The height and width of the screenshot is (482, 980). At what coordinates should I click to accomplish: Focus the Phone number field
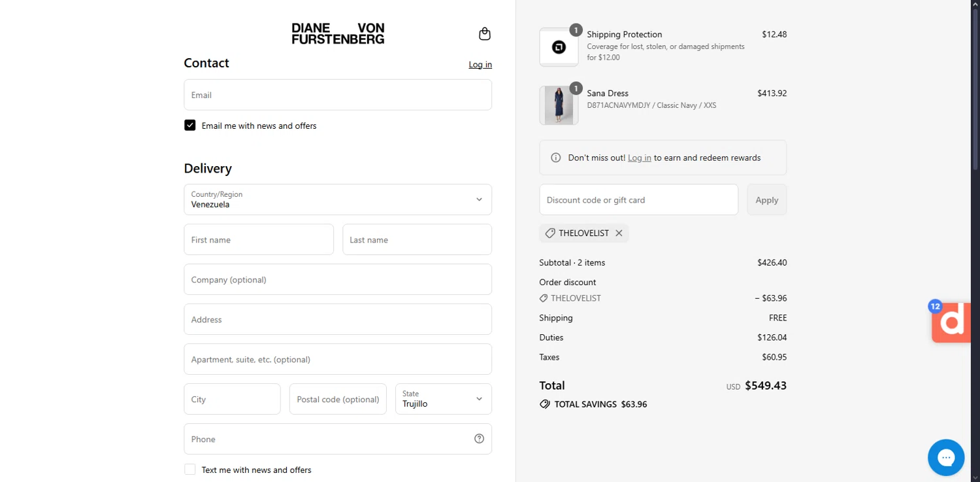tap(338, 439)
